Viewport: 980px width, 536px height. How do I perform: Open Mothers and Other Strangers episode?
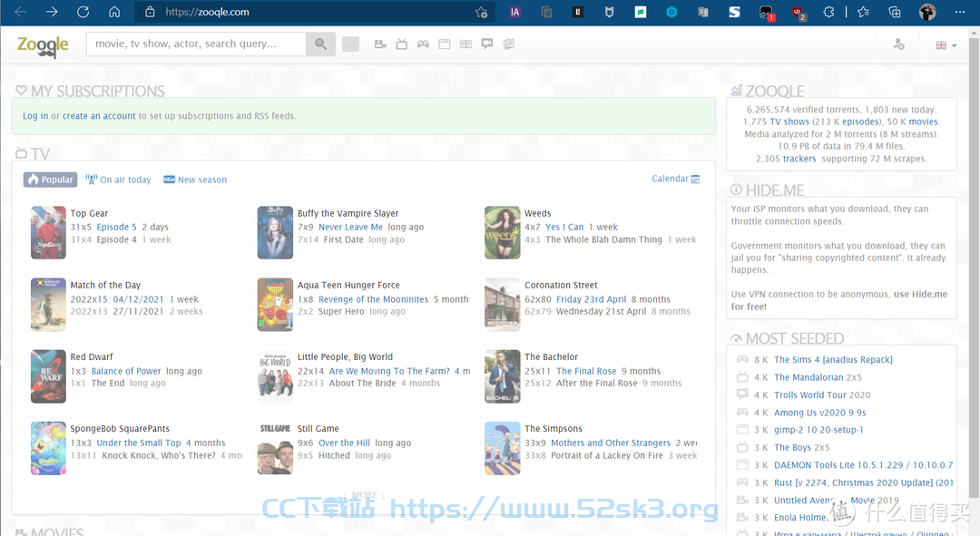tap(611, 443)
